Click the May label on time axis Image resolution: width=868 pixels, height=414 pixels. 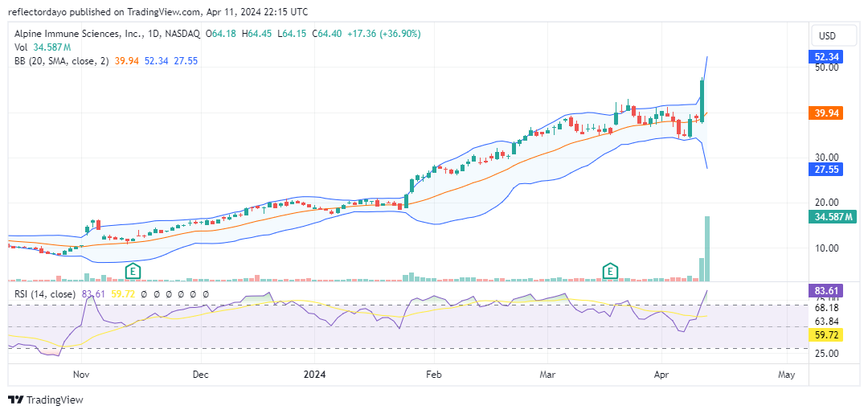click(786, 375)
